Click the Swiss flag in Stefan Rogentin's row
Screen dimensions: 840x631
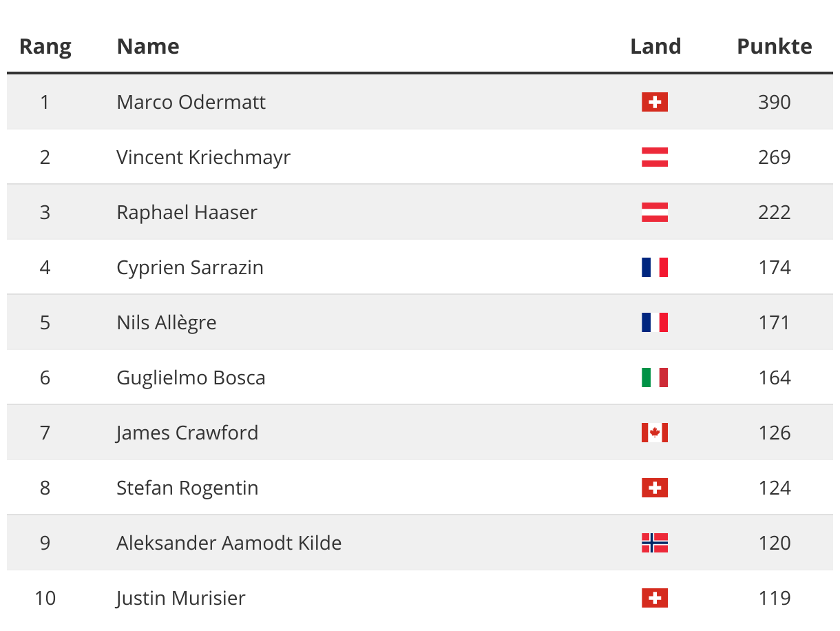coord(655,488)
